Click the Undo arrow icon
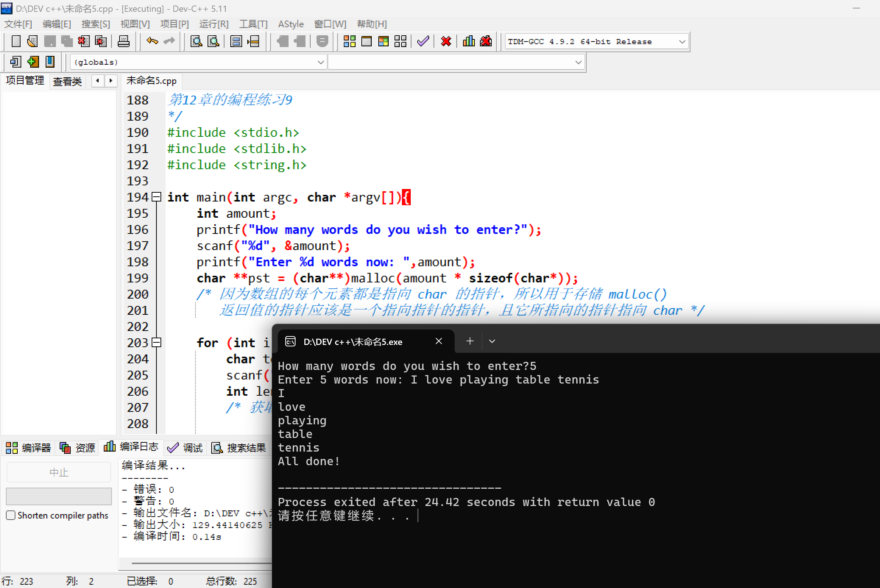Image resolution: width=880 pixels, height=588 pixels. pyautogui.click(x=152, y=41)
